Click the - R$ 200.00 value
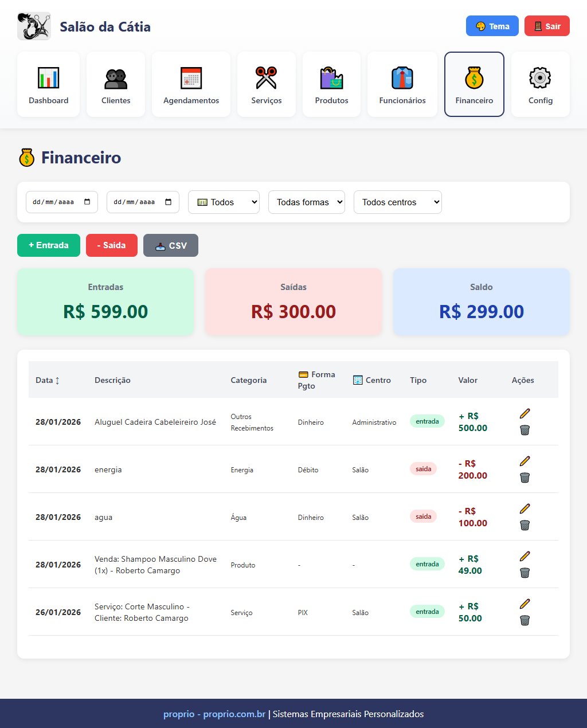This screenshot has width=587, height=728. coord(473,469)
